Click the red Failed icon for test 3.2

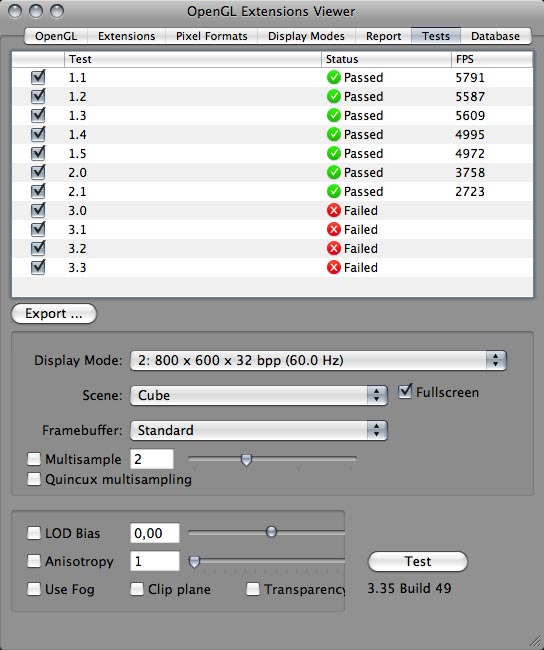333,248
